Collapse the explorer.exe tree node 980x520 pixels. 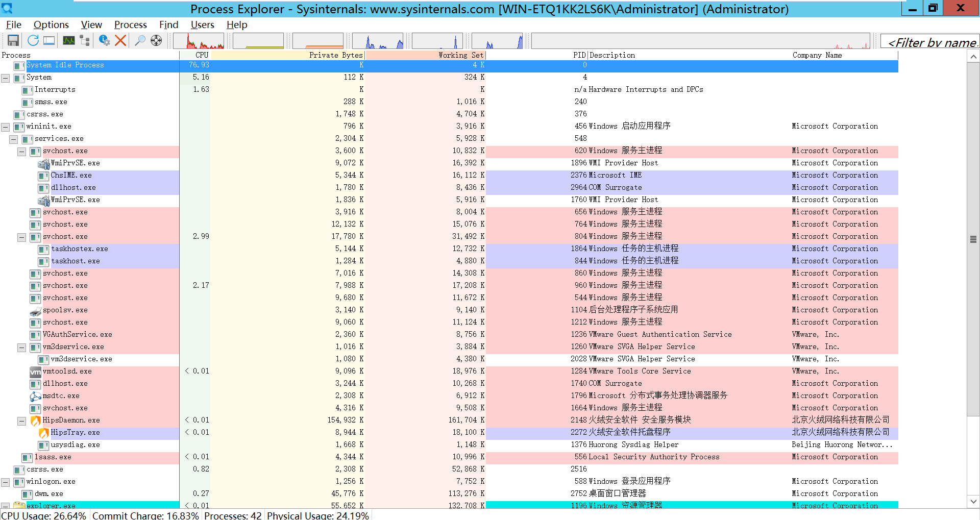click(5, 506)
